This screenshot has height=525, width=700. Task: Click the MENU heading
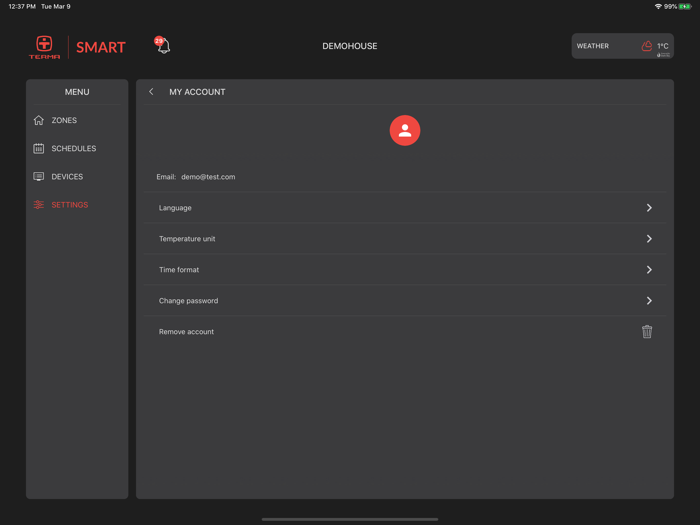(77, 92)
